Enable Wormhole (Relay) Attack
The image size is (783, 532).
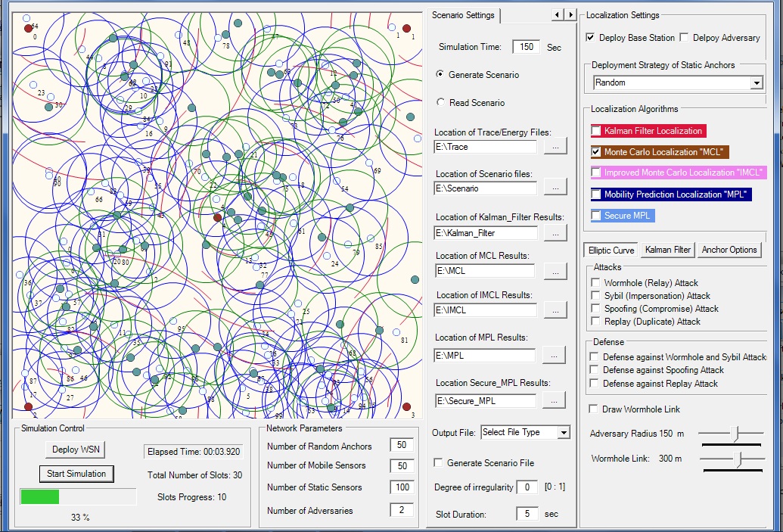pyautogui.click(x=595, y=283)
